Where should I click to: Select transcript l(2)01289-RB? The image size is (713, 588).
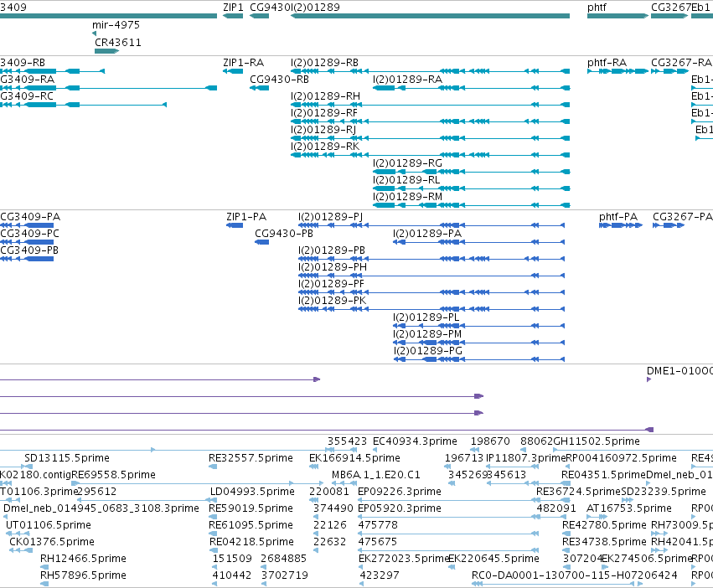[x=325, y=63]
